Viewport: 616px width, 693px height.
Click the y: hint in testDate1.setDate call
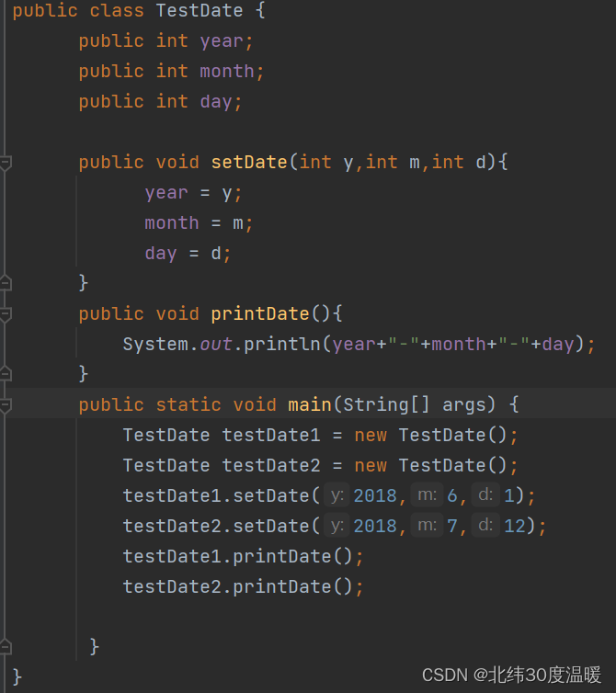pyautogui.click(x=337, y=496)
